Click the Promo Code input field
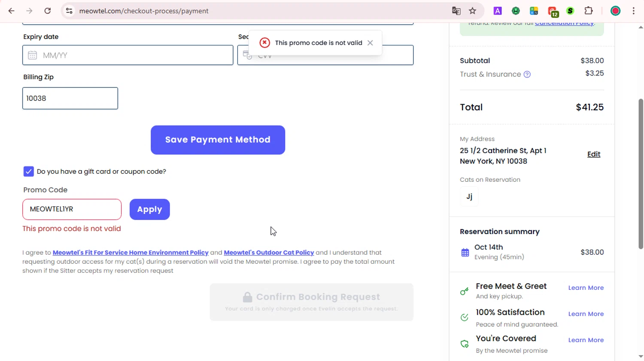The height and width of the screenshot is (361, 644). point(72,209)
